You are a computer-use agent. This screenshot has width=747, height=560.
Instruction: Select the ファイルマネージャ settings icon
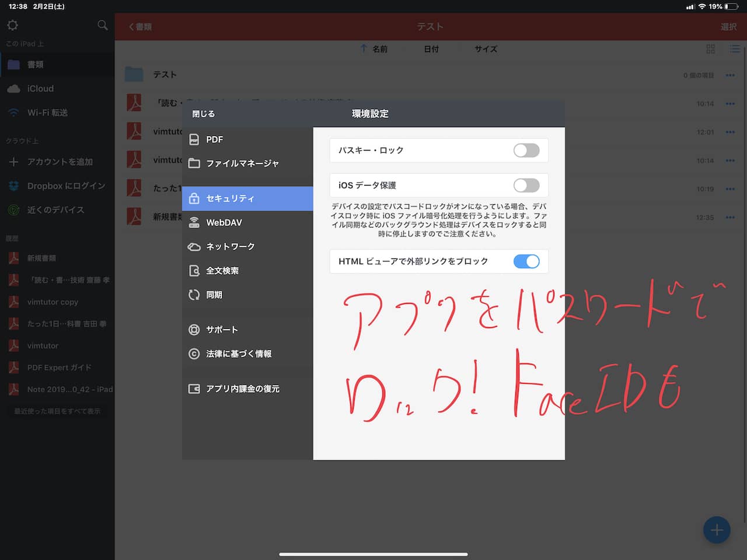point(194,164)
